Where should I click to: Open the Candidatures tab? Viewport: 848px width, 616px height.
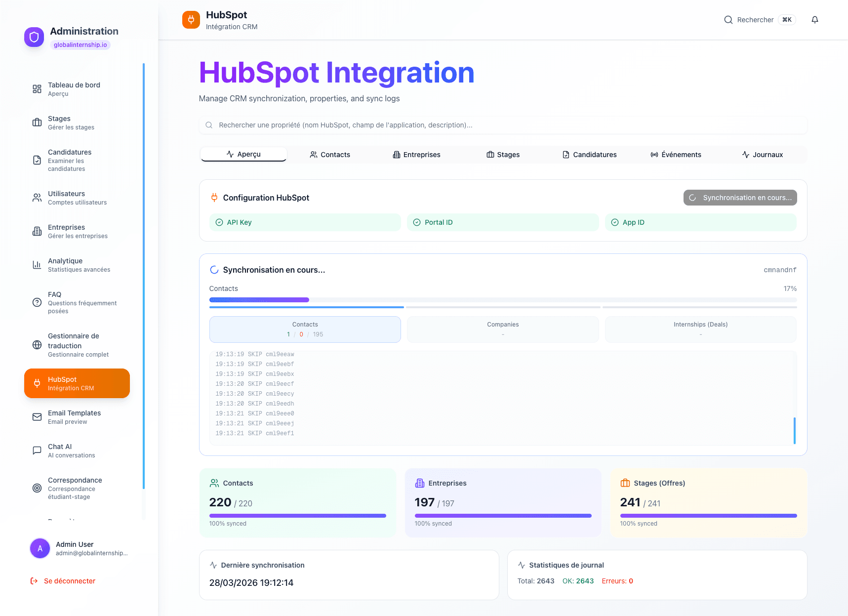(589, 155)
